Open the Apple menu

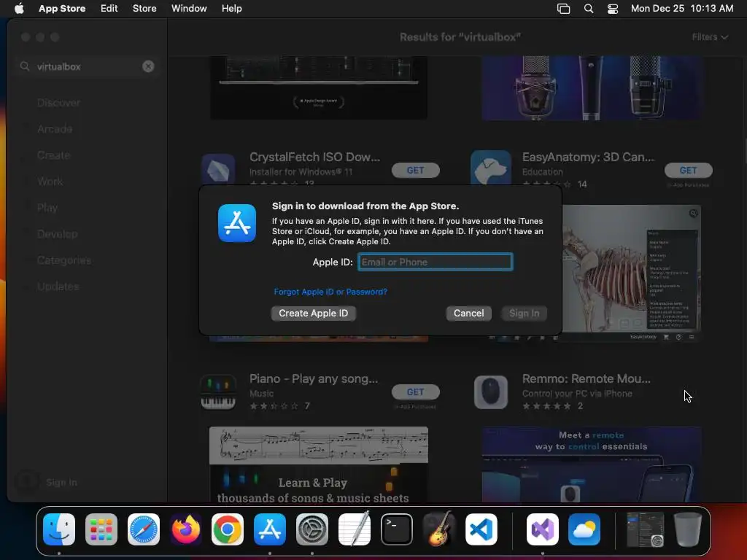click(19, 9)
